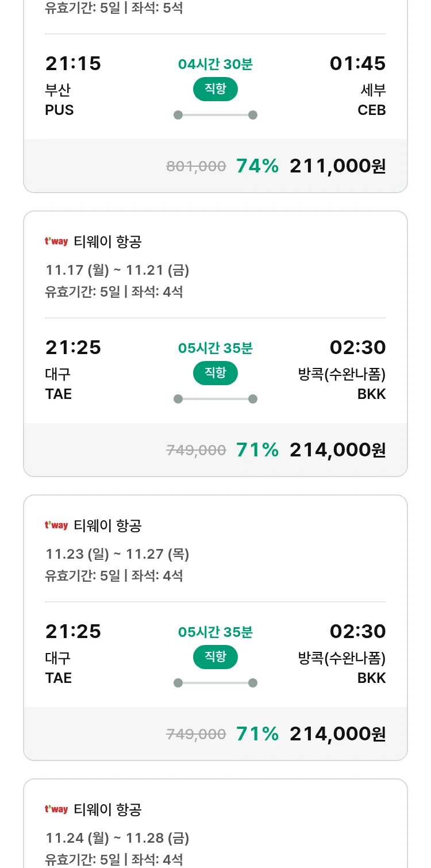Click the 04시간 30분 flight duration
The width and height of the screenshot is (431, 868).
[215, 64]
